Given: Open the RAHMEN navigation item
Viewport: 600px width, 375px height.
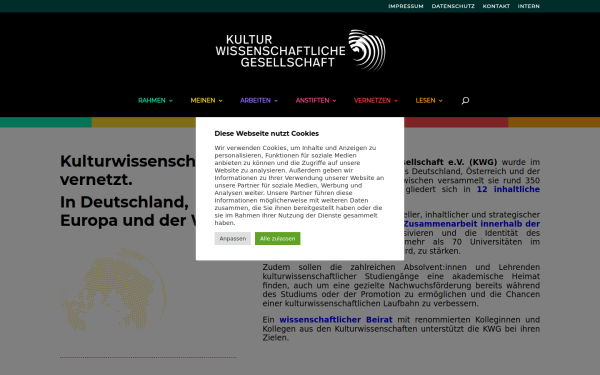Looking at the screenshot, I should [152, 101].
